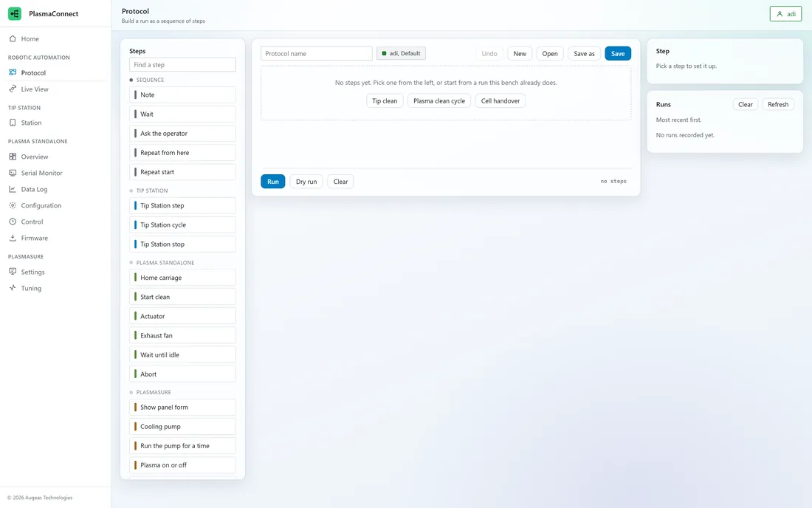Add the Cooling pump step
The width and height of the screenshot is (812, 508).
click(x=182, y=426)
